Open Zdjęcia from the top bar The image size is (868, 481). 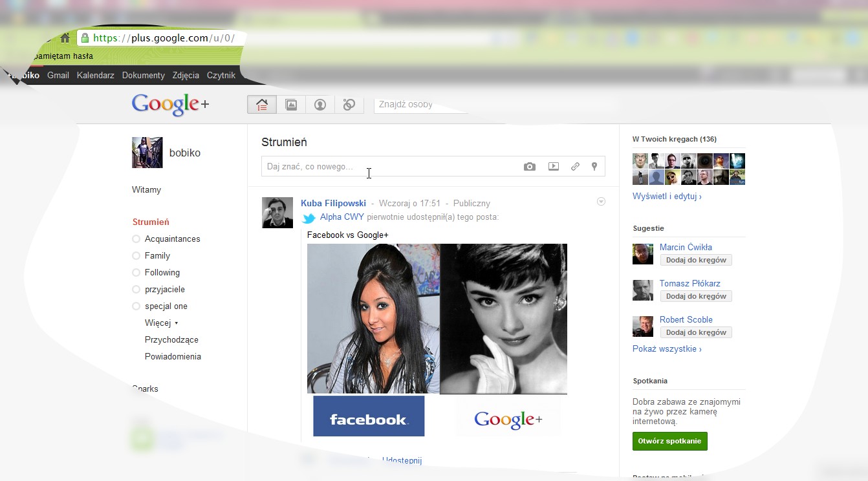pos(186,75)
